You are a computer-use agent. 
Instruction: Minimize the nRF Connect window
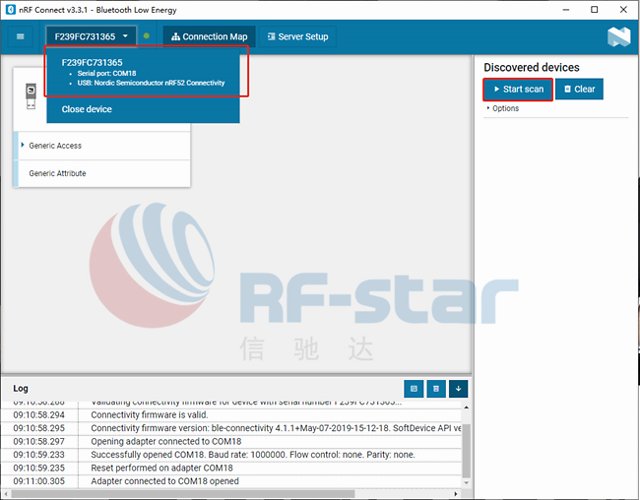coord(566,10)
